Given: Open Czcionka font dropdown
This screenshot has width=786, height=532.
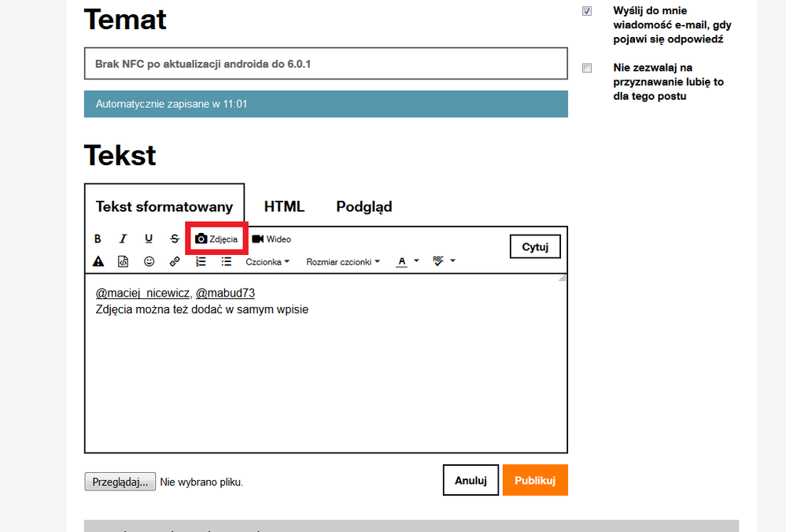Looking at the screenshot, I should 268,262.
